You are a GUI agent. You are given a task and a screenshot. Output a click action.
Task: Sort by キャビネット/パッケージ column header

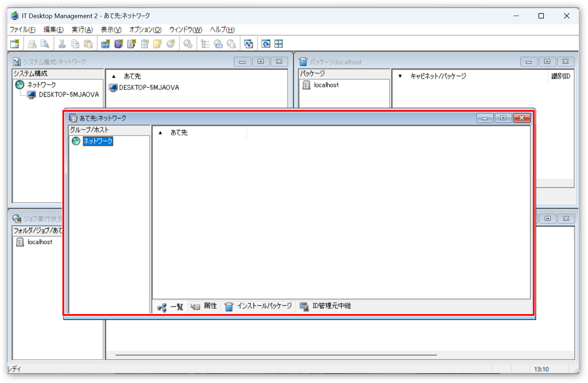438,76
